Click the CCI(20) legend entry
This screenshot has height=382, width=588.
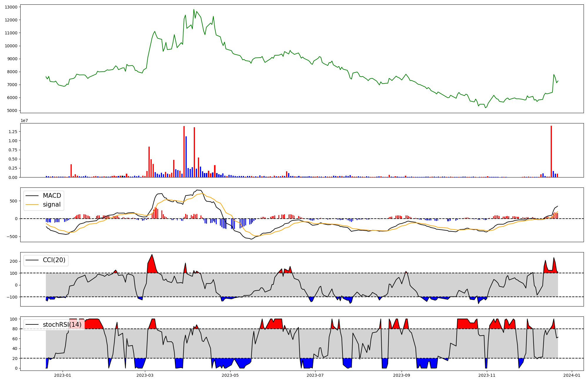(x=54, y=260)
